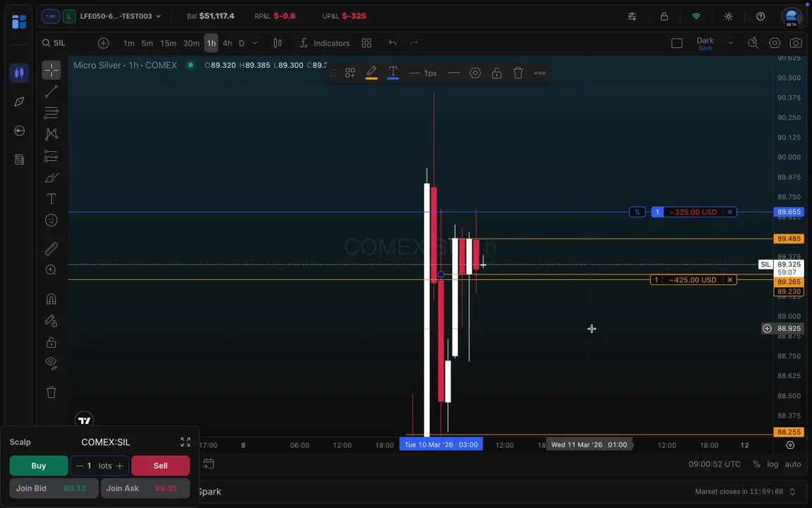Switch to the 1m timeframe

(x=129, y=43)
